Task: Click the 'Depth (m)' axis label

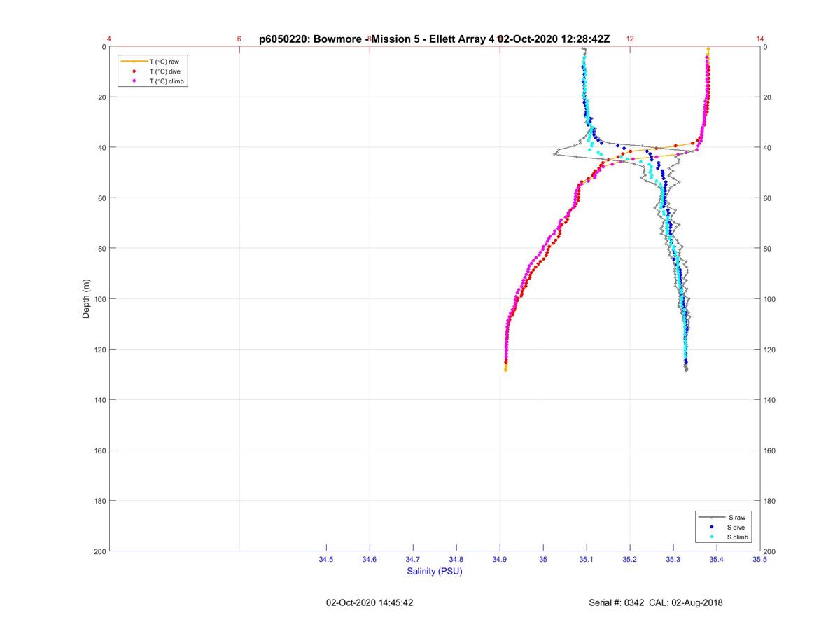Action: click(x=86, y=299)
